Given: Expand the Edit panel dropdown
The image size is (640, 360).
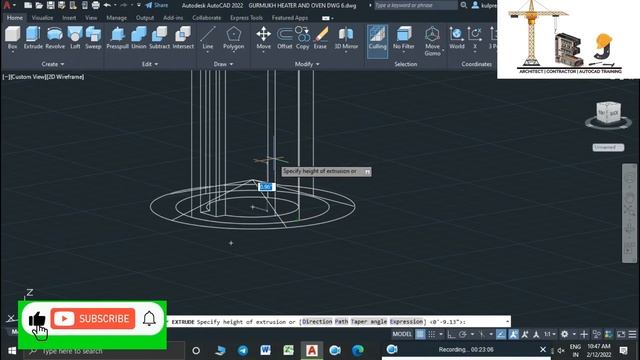Looking at the screenshot, I should click(150, 64).
